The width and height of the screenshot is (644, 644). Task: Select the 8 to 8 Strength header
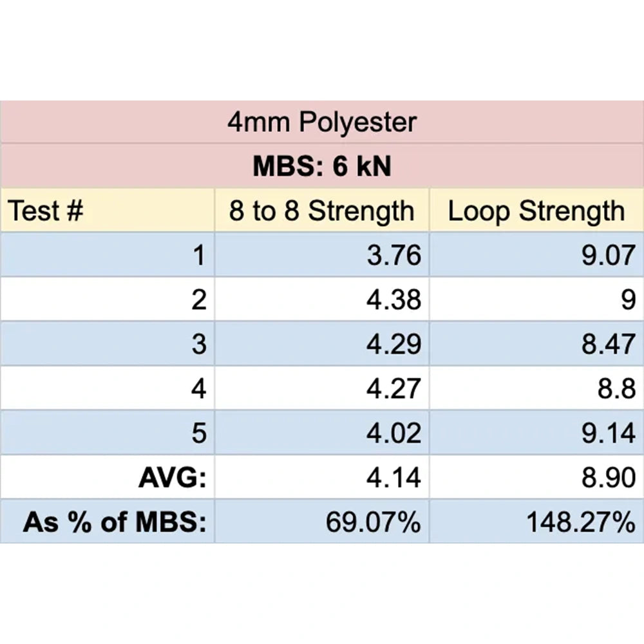[x=321, y=211]
